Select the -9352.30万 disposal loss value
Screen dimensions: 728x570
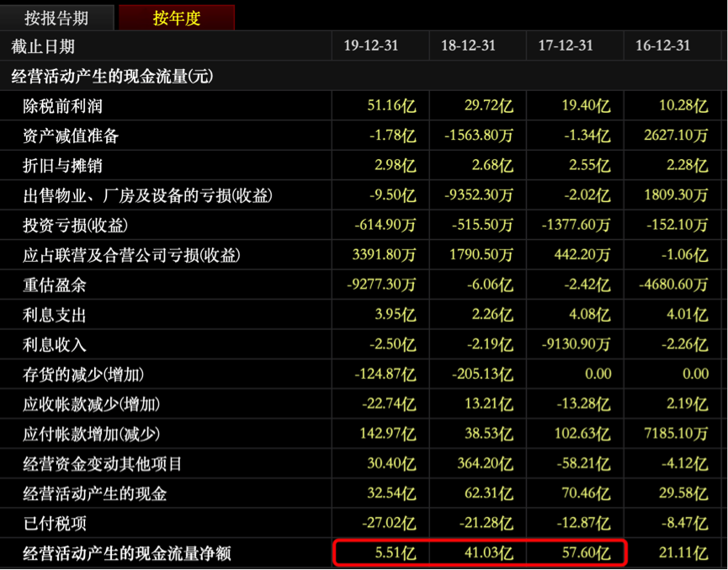[479, 194]
